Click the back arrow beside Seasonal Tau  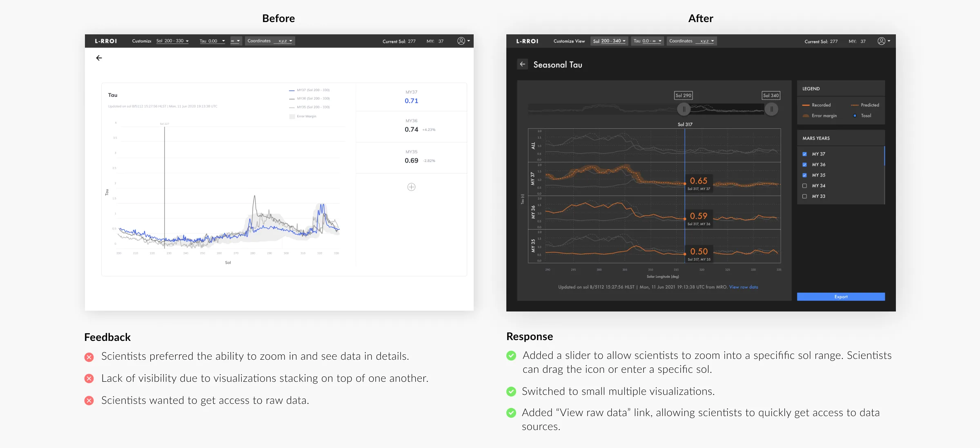pos(523,64)
